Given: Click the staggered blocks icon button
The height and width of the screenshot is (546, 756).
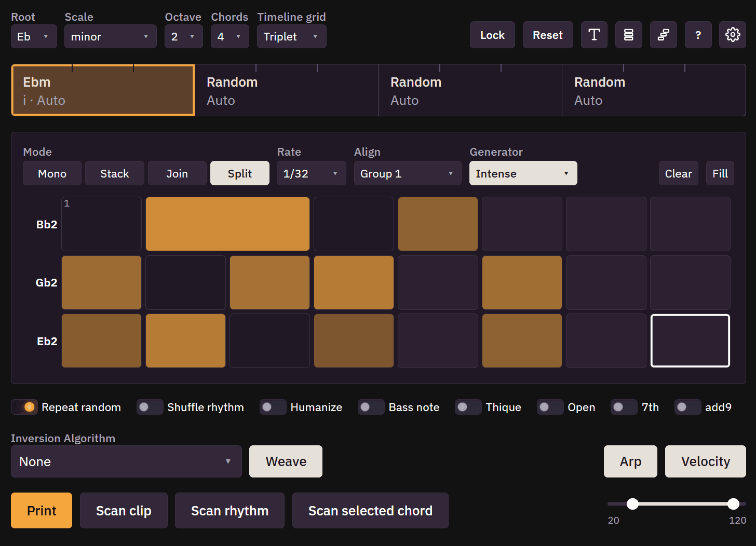Looking at the screenshot, I should [664, 35].
